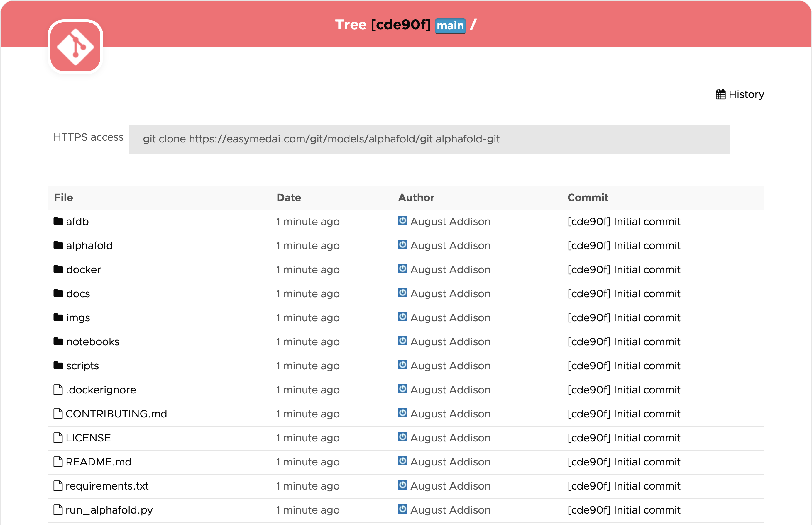Click author avatar in imgs row
Viewport: 812px width, 525px height.
pos(402,317)
